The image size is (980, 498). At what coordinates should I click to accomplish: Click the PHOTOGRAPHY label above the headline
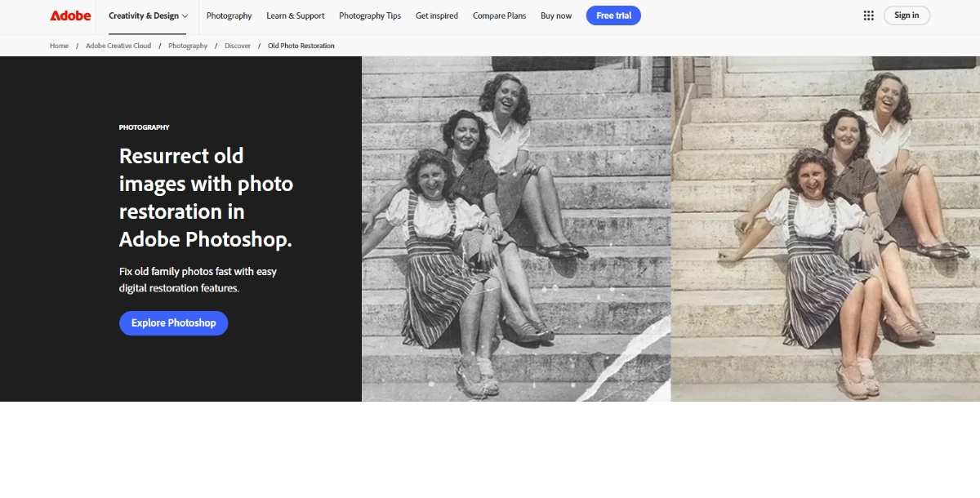pyautogui.click(x=145, y=127)
